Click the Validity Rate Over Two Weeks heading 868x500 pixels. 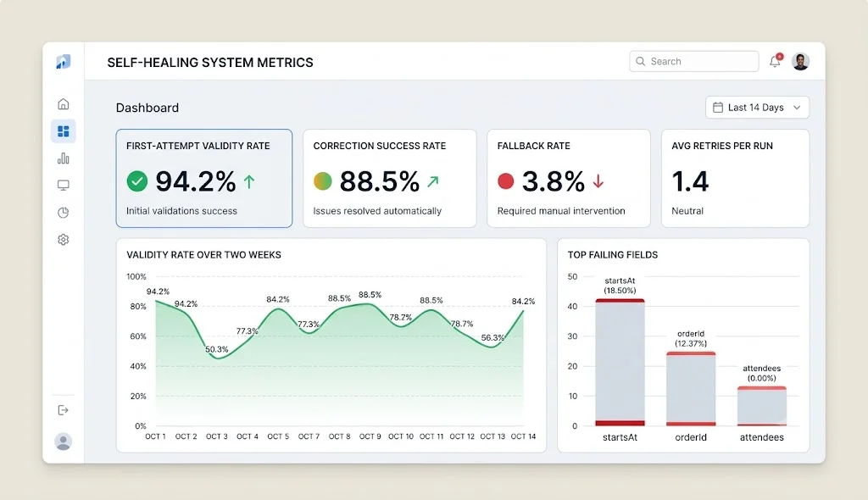click(203, 255)
